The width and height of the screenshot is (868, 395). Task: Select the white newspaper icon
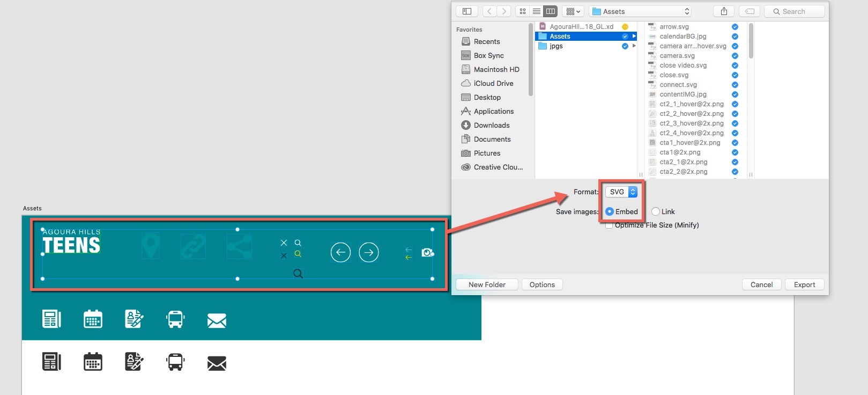(51, 319)
